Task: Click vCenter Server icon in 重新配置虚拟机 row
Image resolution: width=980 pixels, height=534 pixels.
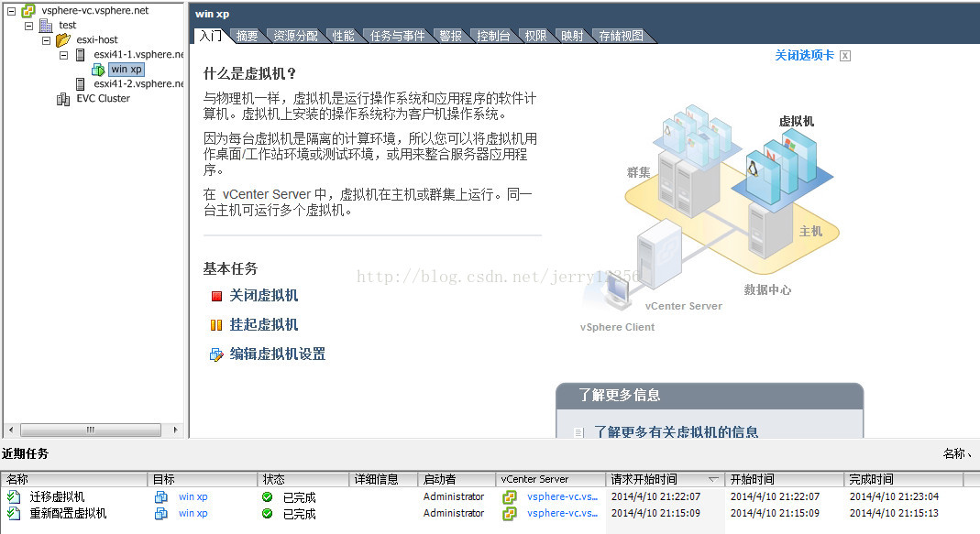Action: coord(510,513)
